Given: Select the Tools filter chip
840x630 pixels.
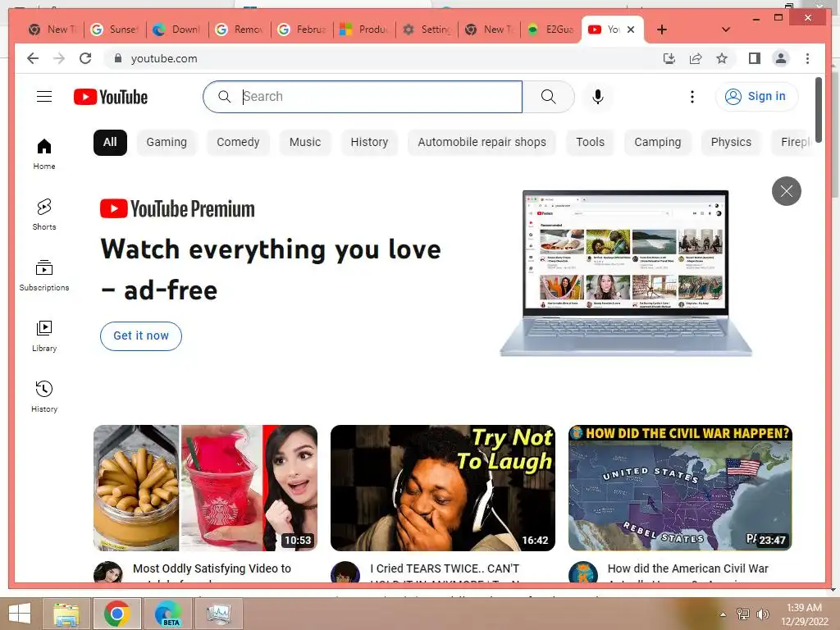Looking at the screenshot, I should coord(590,143).
